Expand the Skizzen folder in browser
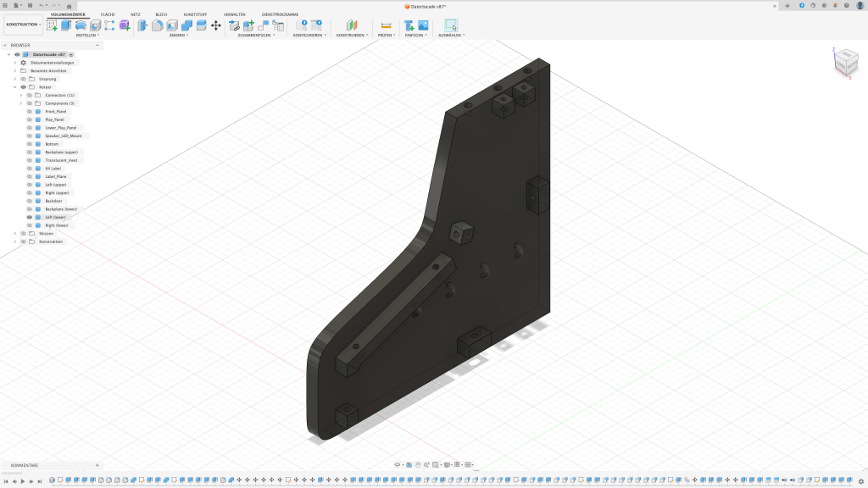The height and width of the screenshot is (488, 868). tap(14, 233)
